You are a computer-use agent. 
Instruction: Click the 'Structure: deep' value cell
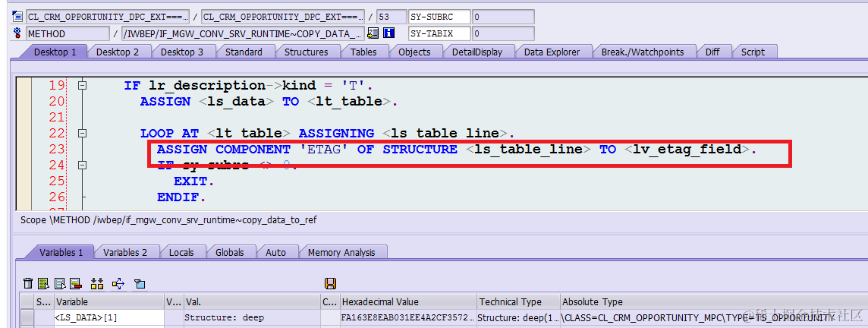251,318
